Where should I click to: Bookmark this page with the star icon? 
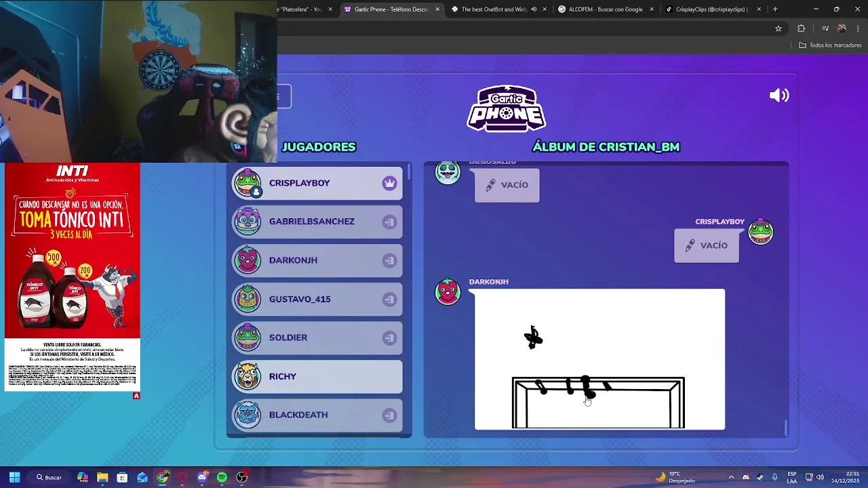pos(778,28)
